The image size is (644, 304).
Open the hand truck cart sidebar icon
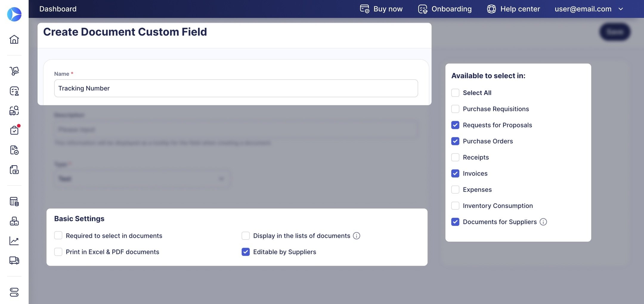click(14, 71)
